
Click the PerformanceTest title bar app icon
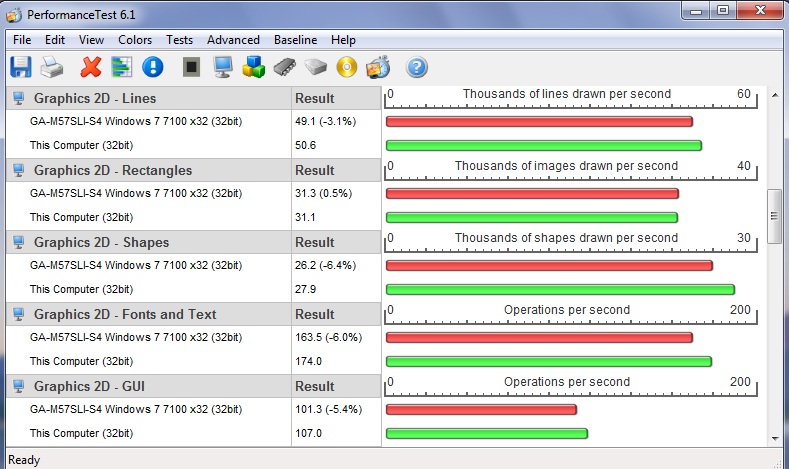pos(14,15)
